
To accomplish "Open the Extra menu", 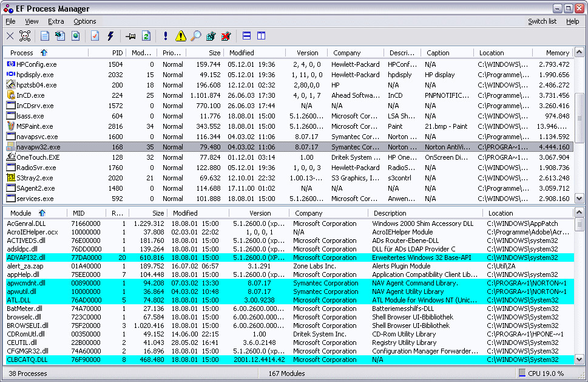I will pos(56,21).
